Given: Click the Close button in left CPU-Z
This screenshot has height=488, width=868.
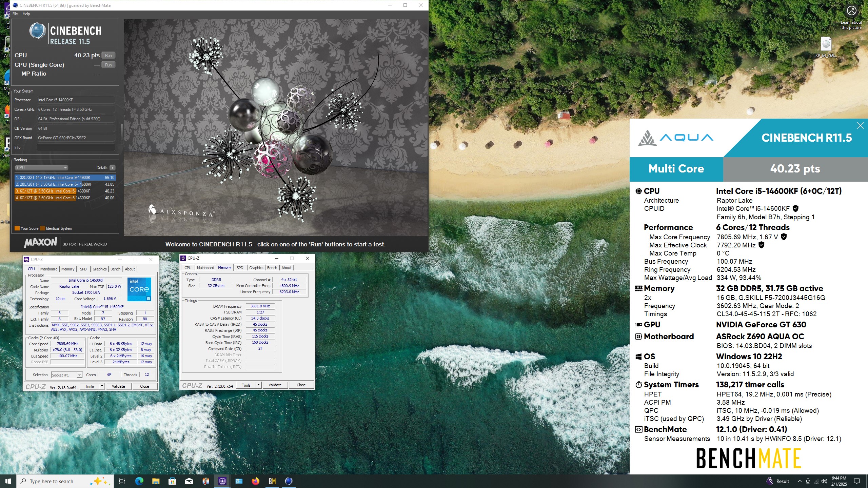Looking at the screenshot, I should (x=144, y=386).
